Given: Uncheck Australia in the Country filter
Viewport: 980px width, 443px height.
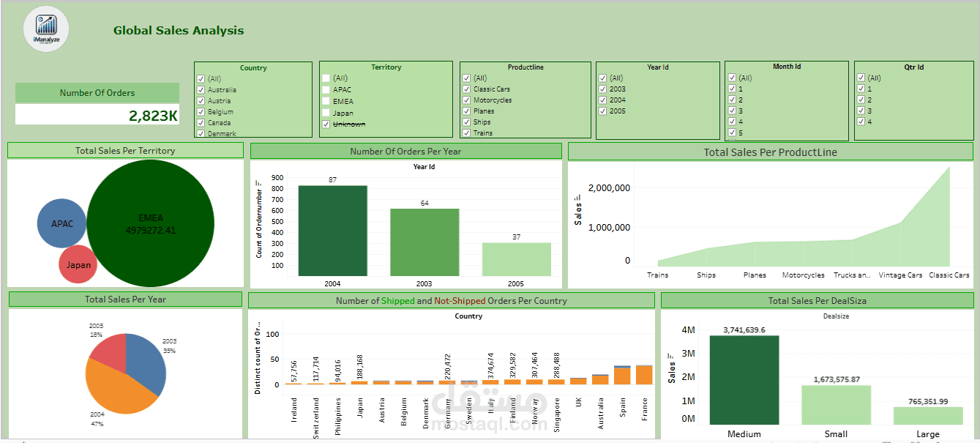Looking at the screenshot, I should coord(200,89).
